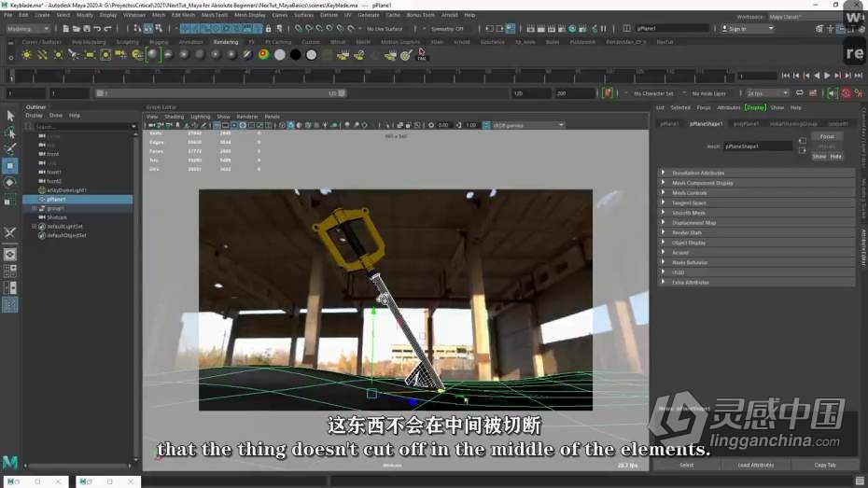Click the Save Scene disk icon
Screen dimensions: 868x488
[x=87, y=28]
